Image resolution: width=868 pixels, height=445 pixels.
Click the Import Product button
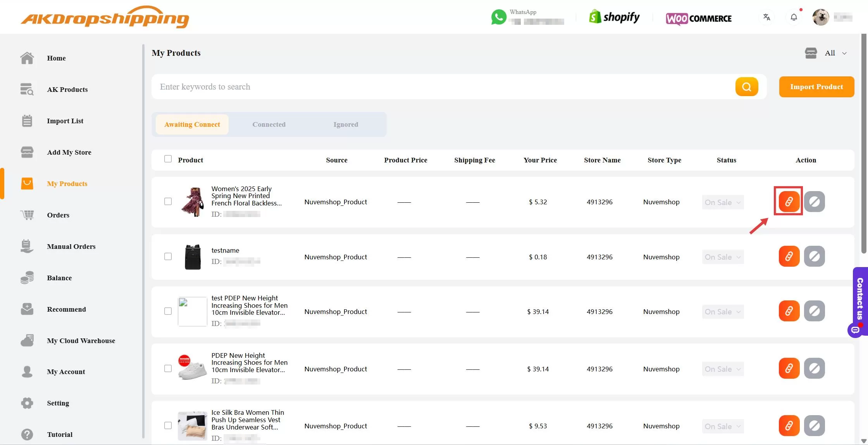816,86
